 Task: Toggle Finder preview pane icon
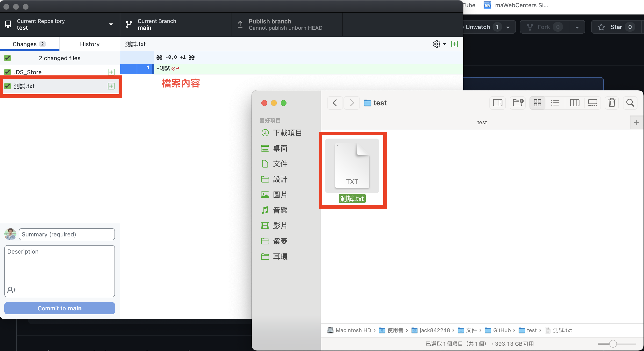pos(498,103)
